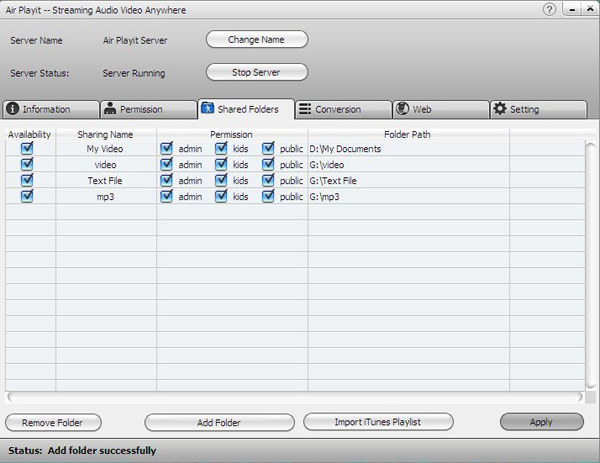Viewport: 600px width, 463px height.
Task: Toggle availability checkbox for mp3 row
Action: pyautogui.click(x=27, y=196)
